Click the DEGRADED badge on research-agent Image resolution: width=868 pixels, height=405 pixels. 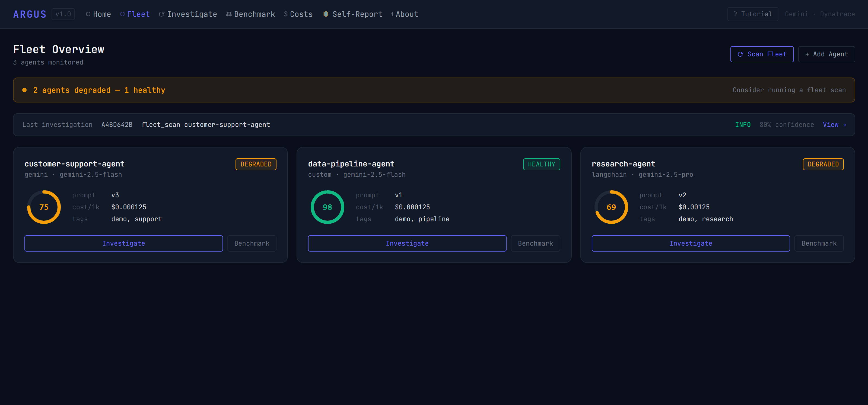pos(823,164)
